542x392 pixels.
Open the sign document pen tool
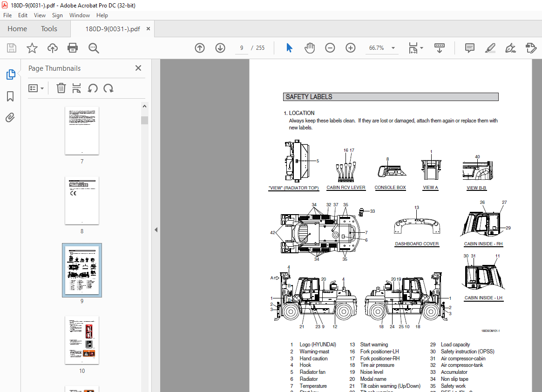(510, 48)
